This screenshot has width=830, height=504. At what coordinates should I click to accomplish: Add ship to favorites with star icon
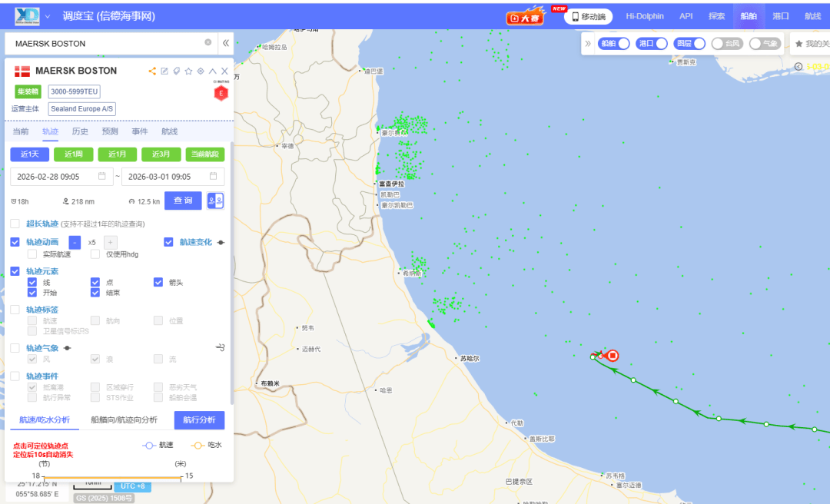(x=188, y=71)
